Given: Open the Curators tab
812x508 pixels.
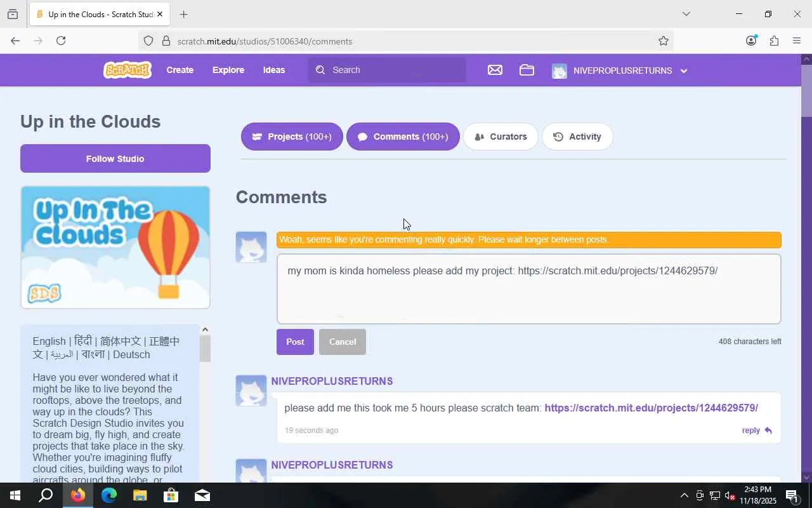Looking at the screenshot, I should tap(501, 137).
